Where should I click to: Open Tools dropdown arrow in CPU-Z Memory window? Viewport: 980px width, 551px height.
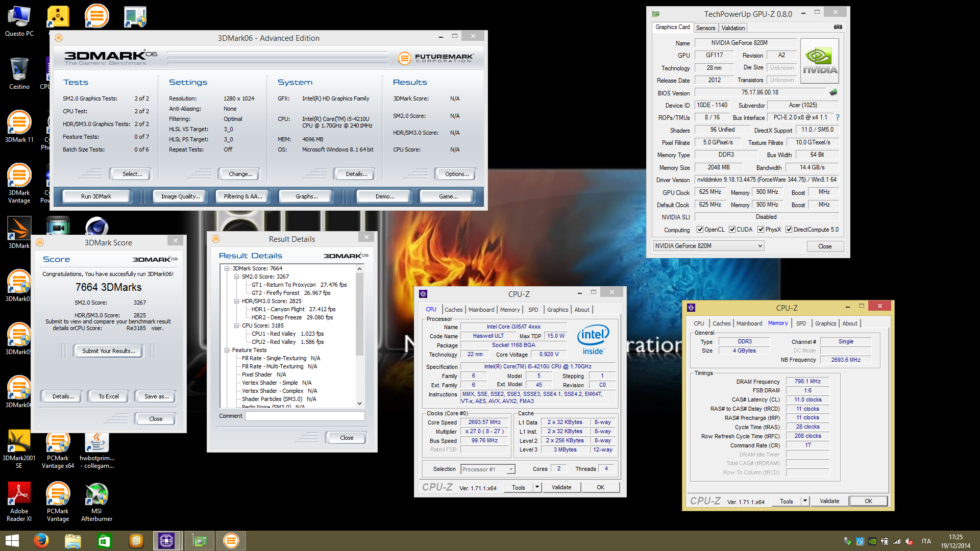[x=805, y=501]
